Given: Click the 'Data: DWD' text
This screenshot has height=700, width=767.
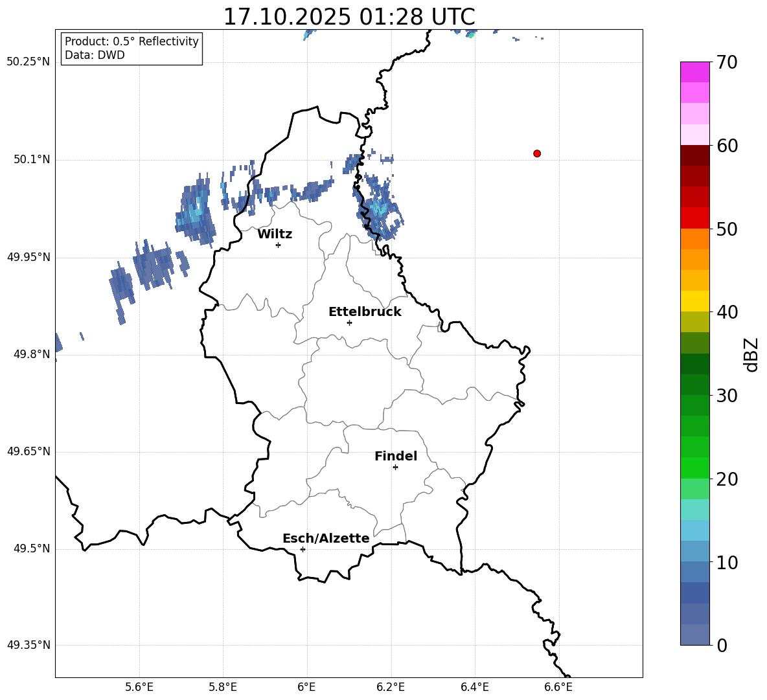Looking at the screenshot, I should [x=95, y=55].
